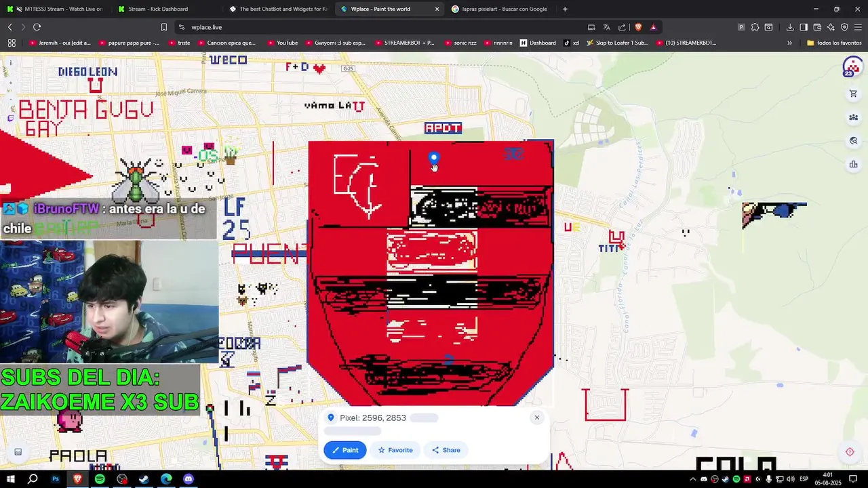The width and height of the screenshot is (868, 488).
Task: Bookmark this page with the bookmark icon
Action: pyautogui.click(x=164, y=27)
